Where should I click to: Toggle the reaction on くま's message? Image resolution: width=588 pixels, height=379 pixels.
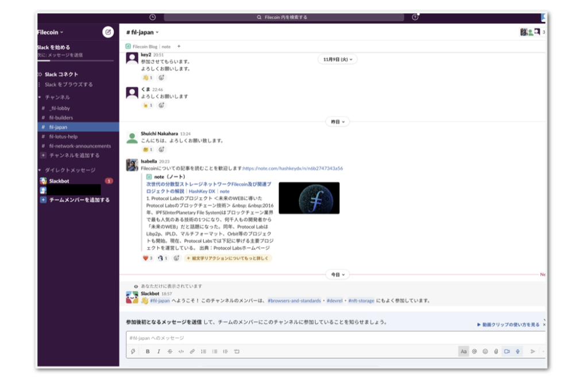148,105
